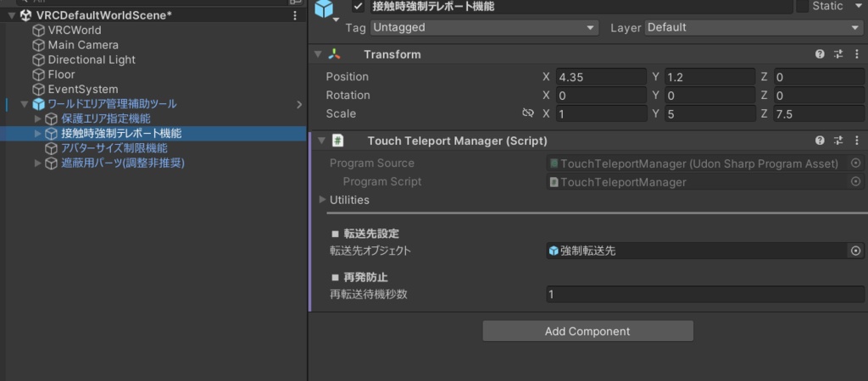Click Scale Z field showing 7.5

(x=819, y=113)
